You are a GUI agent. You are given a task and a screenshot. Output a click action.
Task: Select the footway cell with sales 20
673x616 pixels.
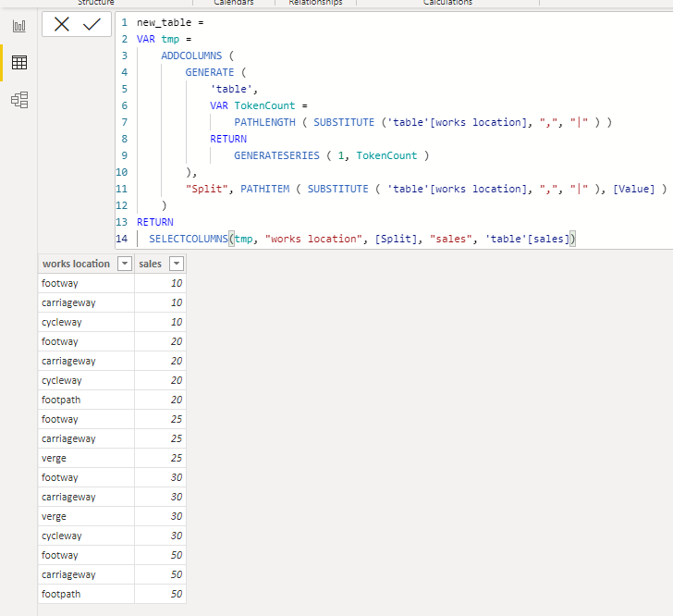point(86,341)
